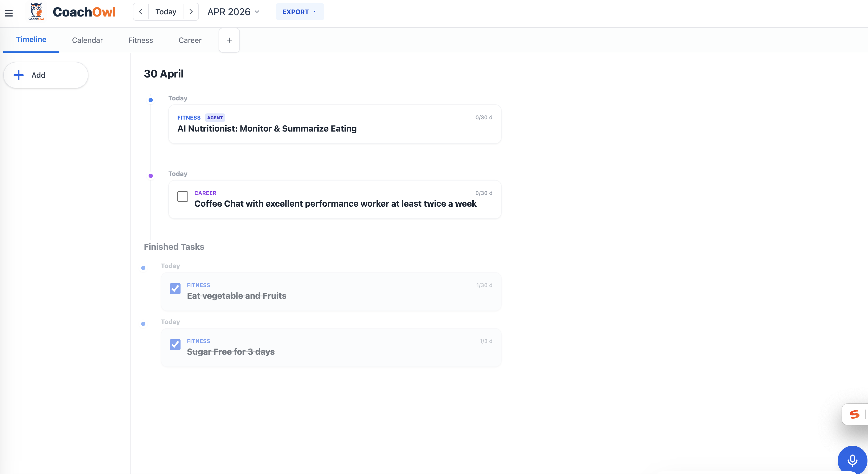Open the Export dropdown
This screenshot has height=474, width=868.
point(300,12)
